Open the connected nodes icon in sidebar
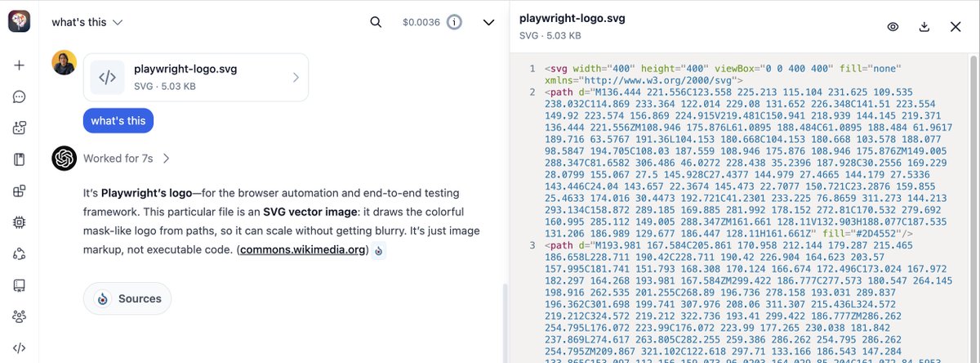 click(x=20, y=253)
